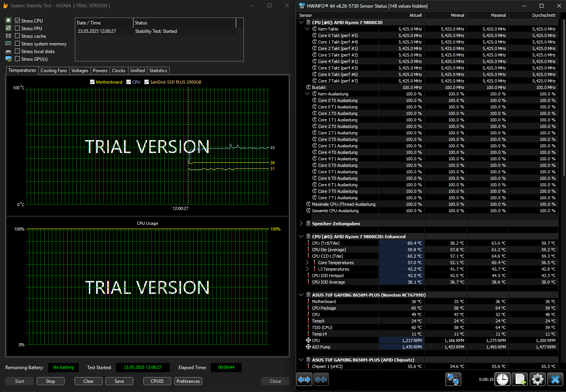
Task: Click memory module icon beside Stress system memory
Action: pos(8,44)
